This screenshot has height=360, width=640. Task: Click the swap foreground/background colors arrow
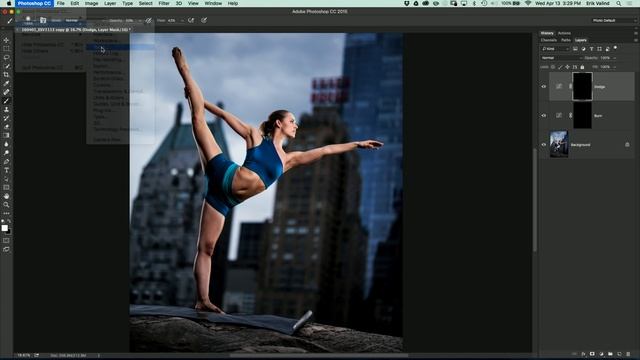pos(9,221)
